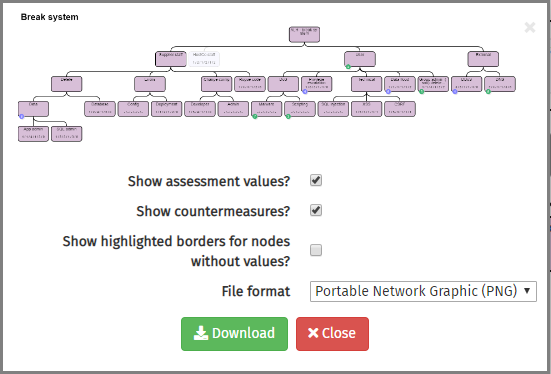Open the File format dropdown
The width and height of the screenshot is (551, 374).
[x=423, y=291]
